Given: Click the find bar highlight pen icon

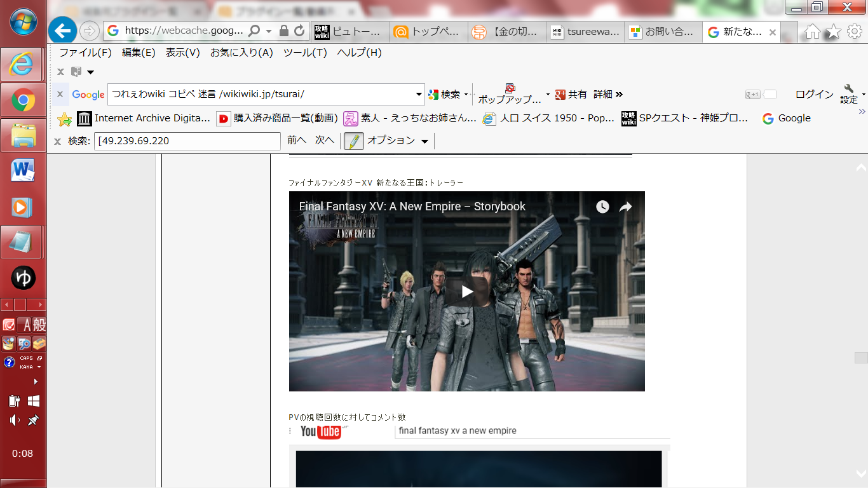Looking at the screenshot, I should (x=354, y=140).
